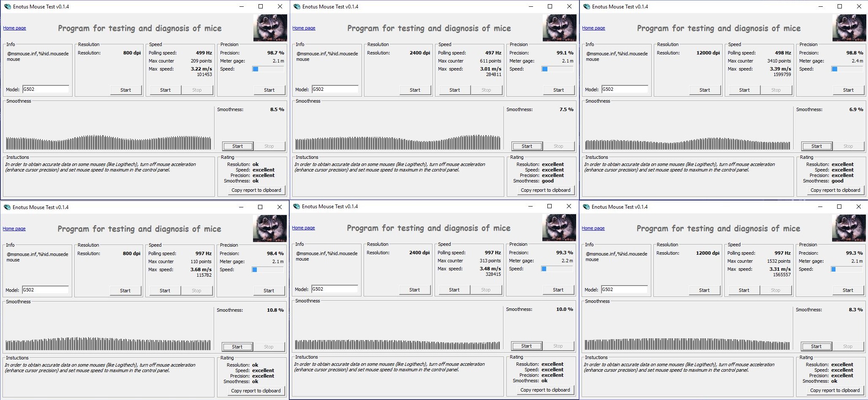This screenshot has height=400, width=868.
Task: Focus Model field in window with 8.3 % smoothness
Action: coord(624,289)
